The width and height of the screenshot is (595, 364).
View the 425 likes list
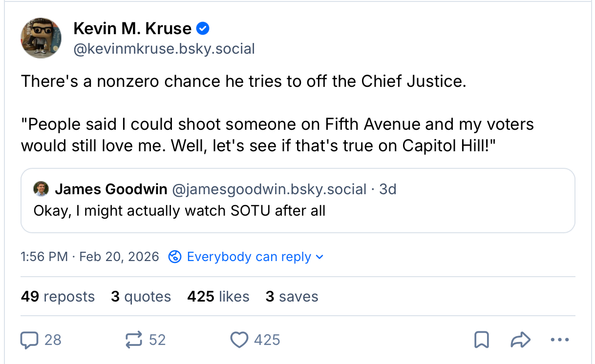(218, 297)
